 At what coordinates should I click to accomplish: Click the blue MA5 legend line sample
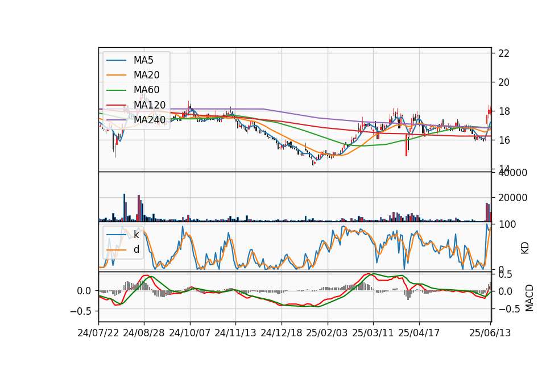pos(116,60)
